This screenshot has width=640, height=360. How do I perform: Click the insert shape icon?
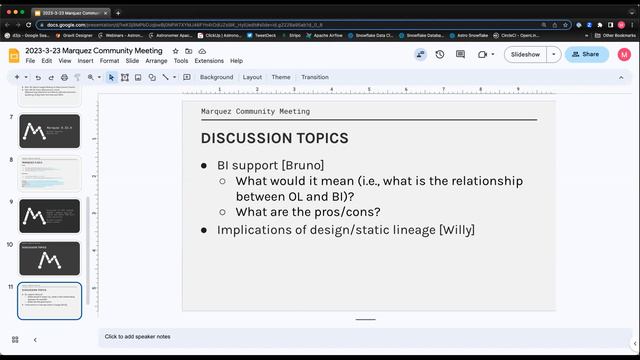tap(152, 77)
